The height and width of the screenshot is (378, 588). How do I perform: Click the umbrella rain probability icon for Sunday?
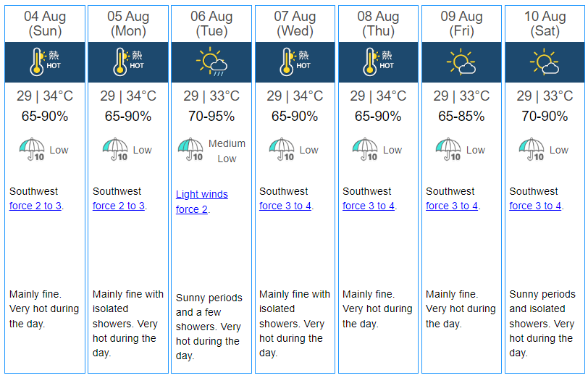pyautogui.click(x=32, y=149)
